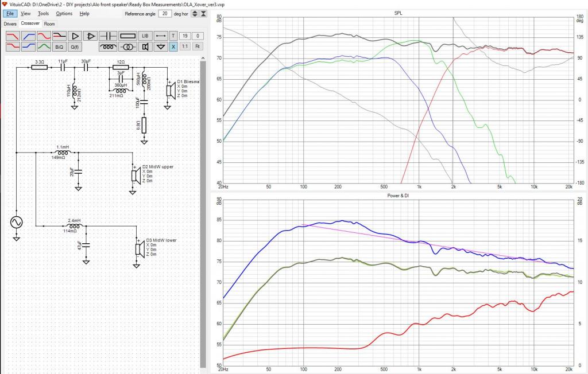The image size is (588, 374).
Task: Select the 2.4mH inductor in the schematic
Action: [x=74, y=226]
